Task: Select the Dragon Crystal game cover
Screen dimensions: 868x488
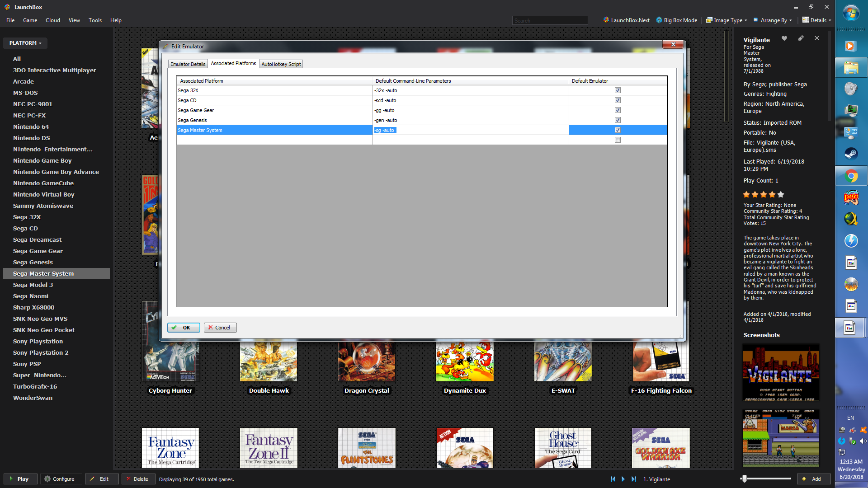Action: coord(367,361)
